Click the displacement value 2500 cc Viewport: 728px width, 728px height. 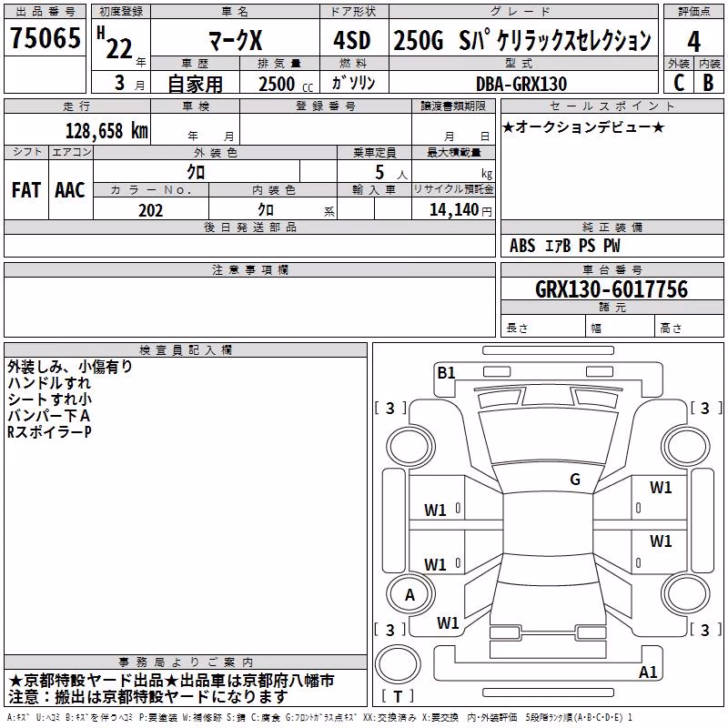286,84
